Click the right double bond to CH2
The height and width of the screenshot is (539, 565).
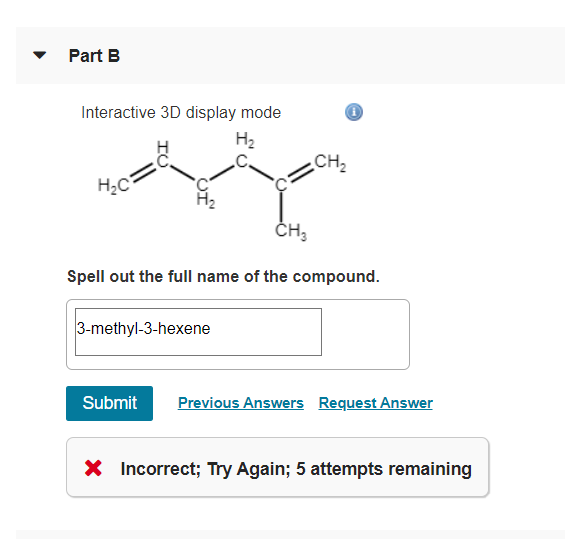301,173
